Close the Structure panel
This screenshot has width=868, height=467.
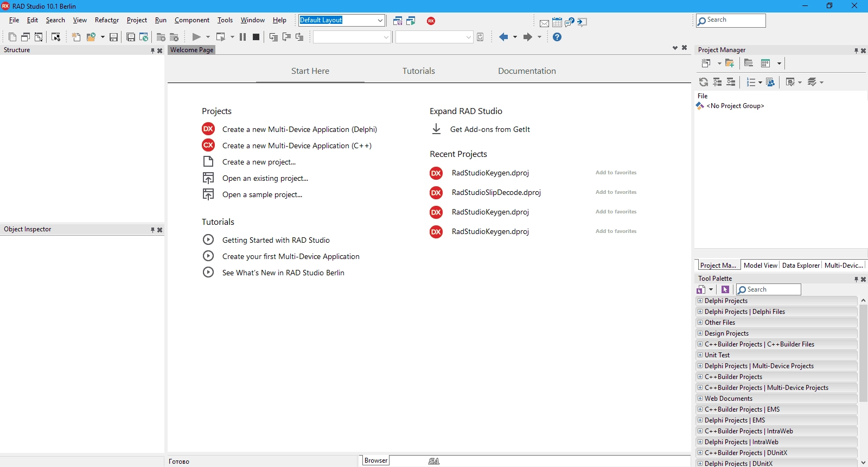pyautogui.click(x=159, y=51)
